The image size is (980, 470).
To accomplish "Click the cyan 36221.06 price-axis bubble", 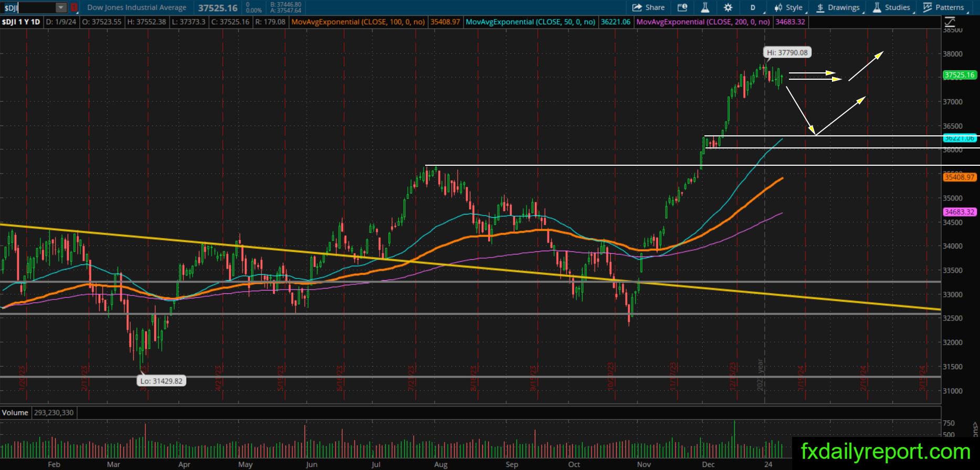I will 960,138.
